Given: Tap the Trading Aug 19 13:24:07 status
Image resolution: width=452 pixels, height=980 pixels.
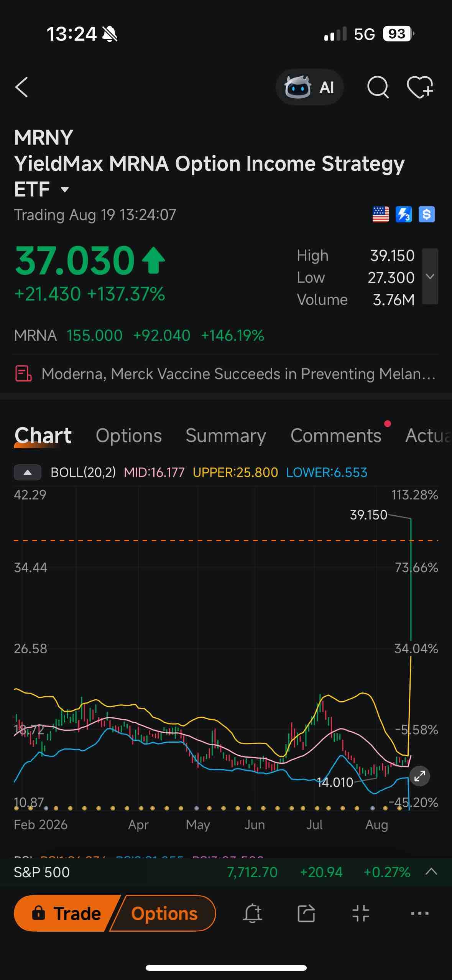Looking at the screenshot, I should (95, 215).
